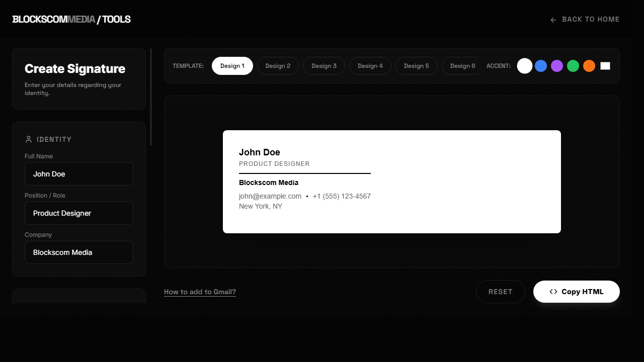
Task: Choose the green accent color
Action: click(x=573, y=65)
